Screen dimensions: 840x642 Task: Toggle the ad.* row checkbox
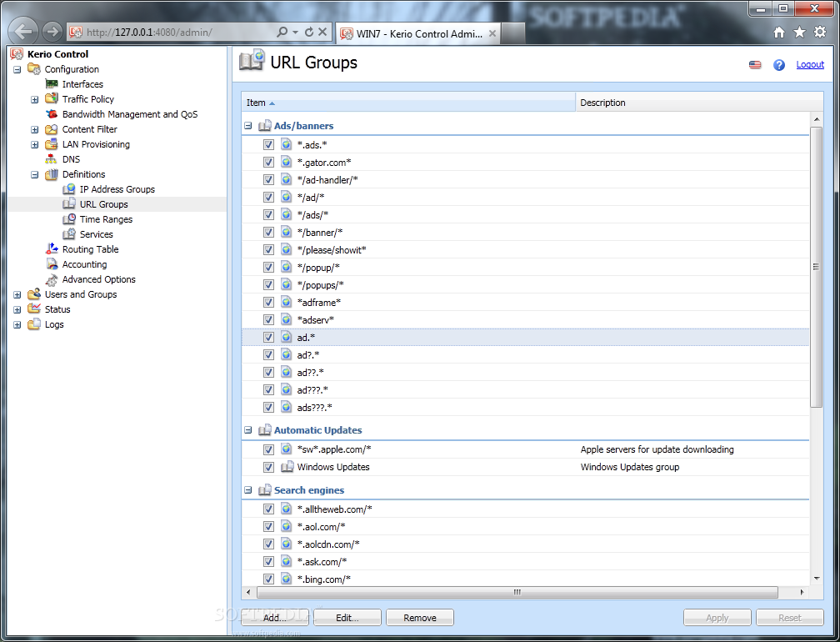268,337
